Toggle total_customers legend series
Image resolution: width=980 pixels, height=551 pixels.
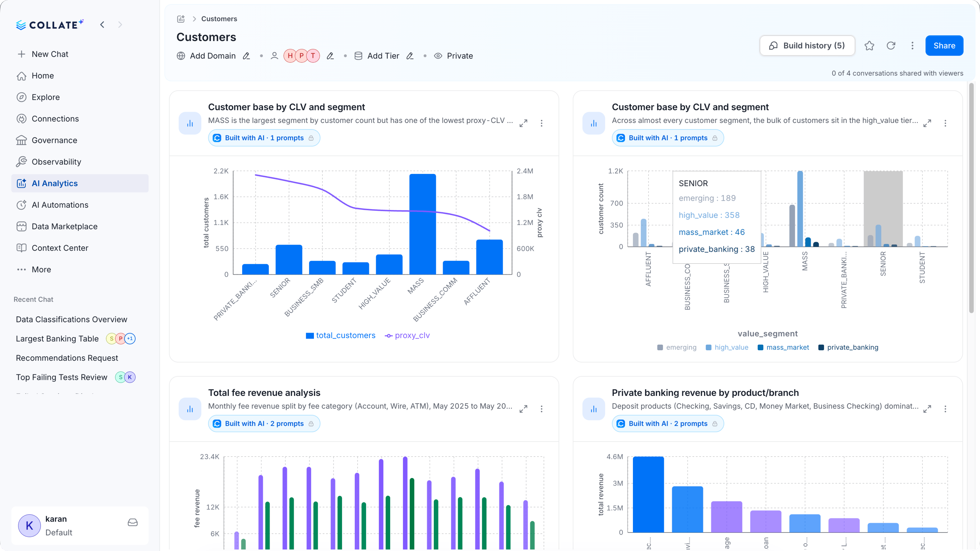coord(340,335)
